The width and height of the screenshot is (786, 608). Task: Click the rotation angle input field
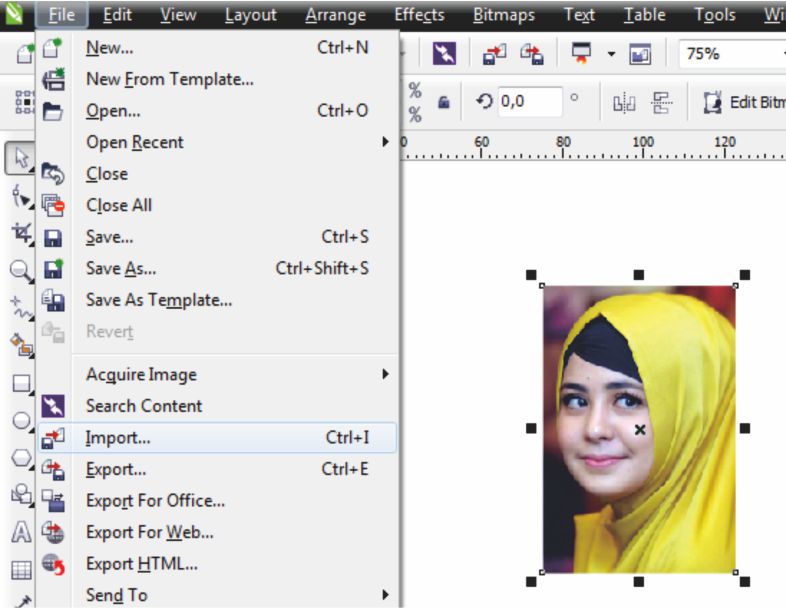(x=530, y=102)
